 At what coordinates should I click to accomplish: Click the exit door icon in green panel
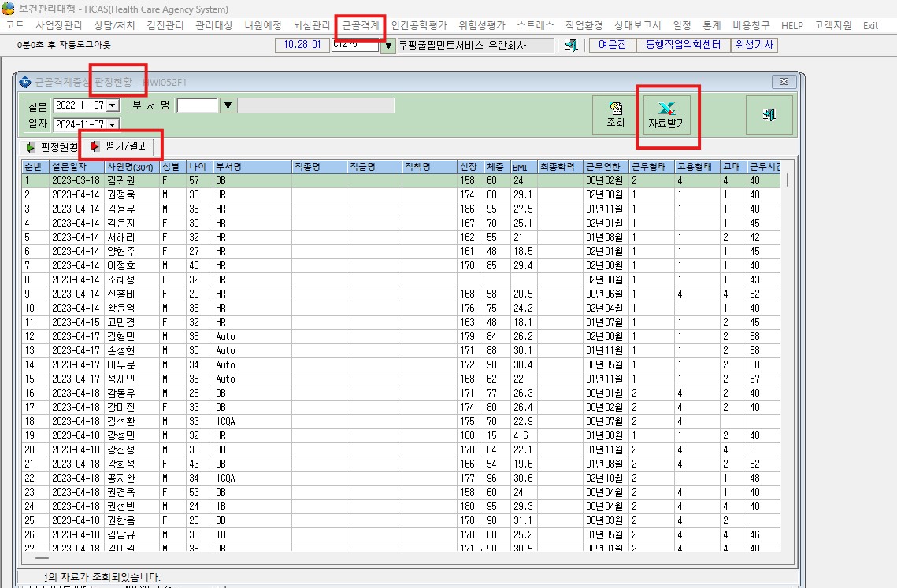tap(769, 114)
